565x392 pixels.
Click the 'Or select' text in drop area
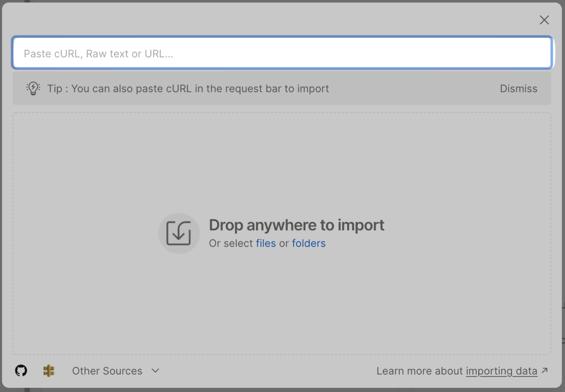click(231, 243)
